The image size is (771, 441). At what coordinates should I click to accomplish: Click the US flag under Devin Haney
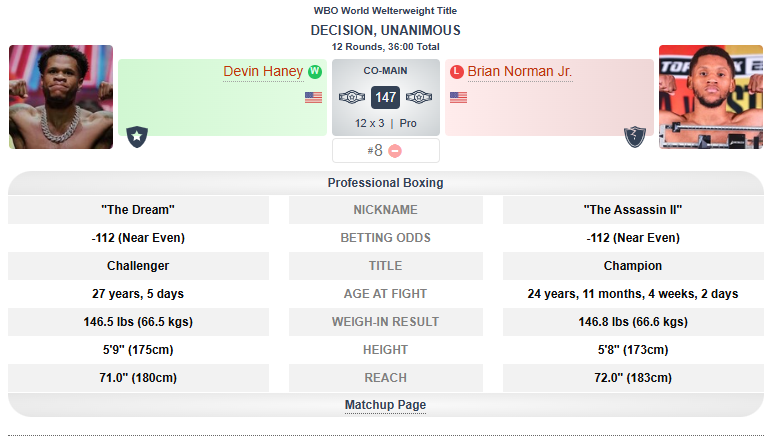point(313,98)
